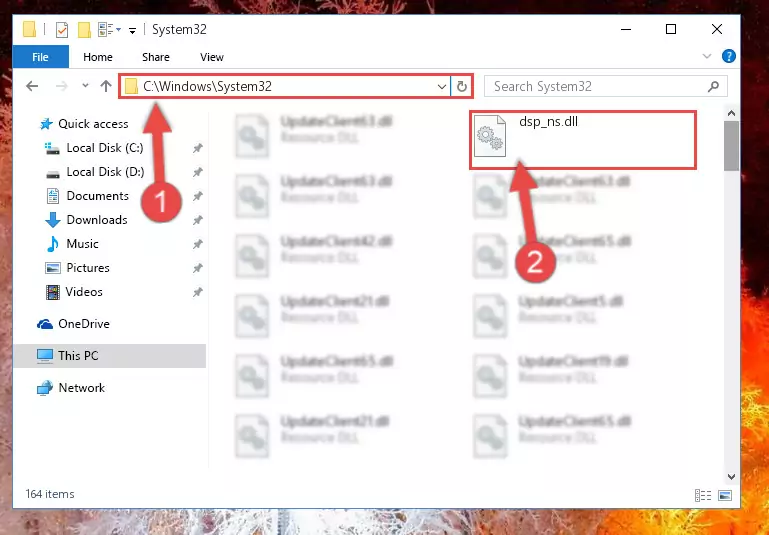Select OneDrive in the navigation pane

point(83,324)
